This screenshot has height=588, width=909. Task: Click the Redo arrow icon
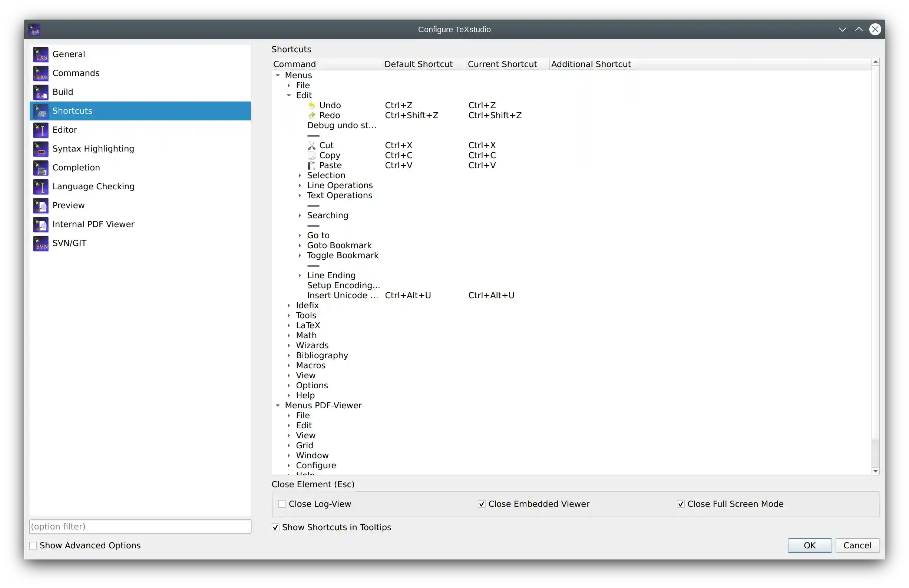[312, 115]
